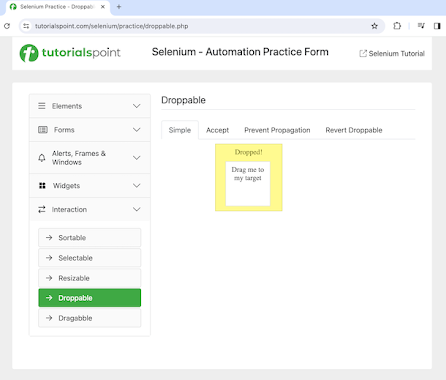Expand the Forms section chevron
The width and height of the screenshot is (446, 380).
pyautogui.click(x=137, y=130)
